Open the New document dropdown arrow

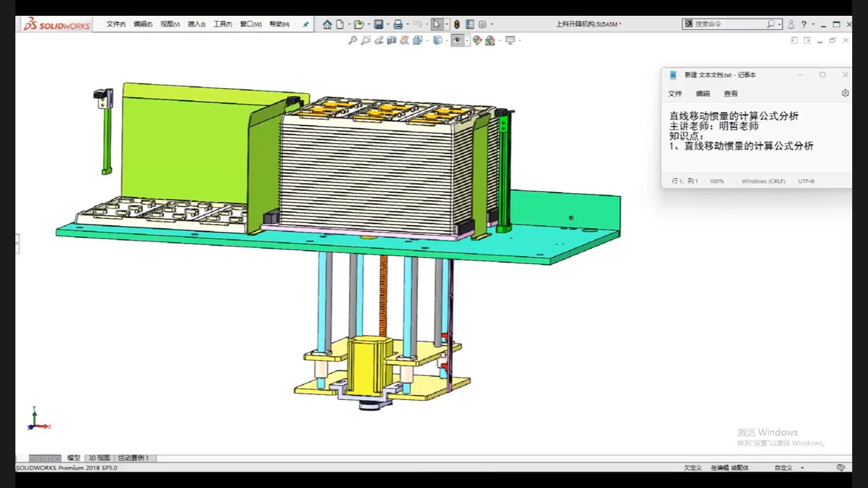point(349,24)
